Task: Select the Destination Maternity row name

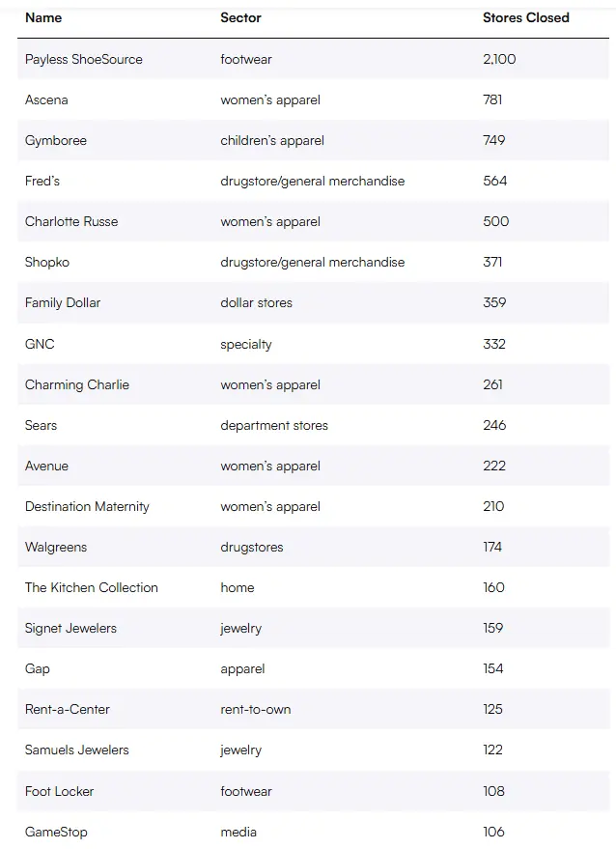Action: (x=87, y=506)
